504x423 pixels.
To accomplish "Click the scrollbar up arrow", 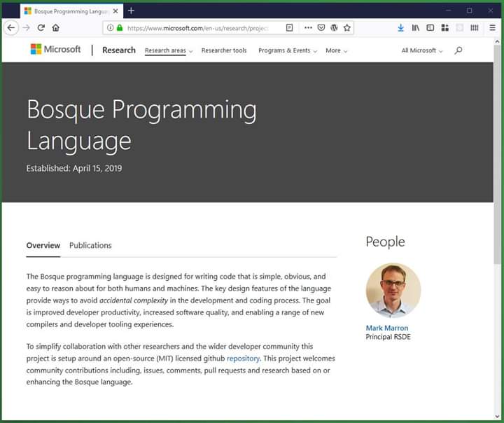I will [497, 41].
